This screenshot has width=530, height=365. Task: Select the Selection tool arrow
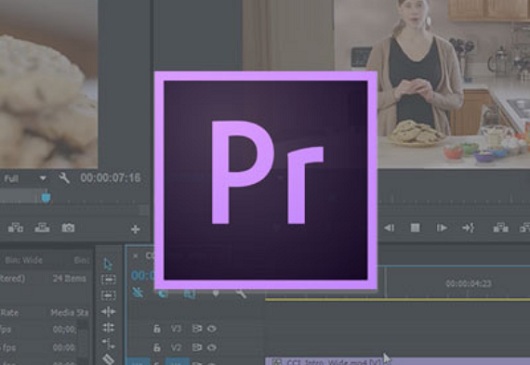pos(108,264)
